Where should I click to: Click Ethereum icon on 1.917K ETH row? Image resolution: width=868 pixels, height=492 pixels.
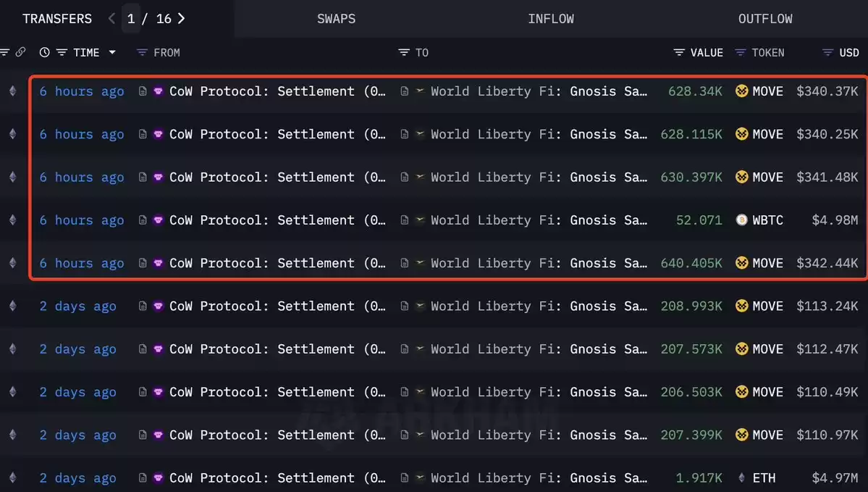coord(13,478)
